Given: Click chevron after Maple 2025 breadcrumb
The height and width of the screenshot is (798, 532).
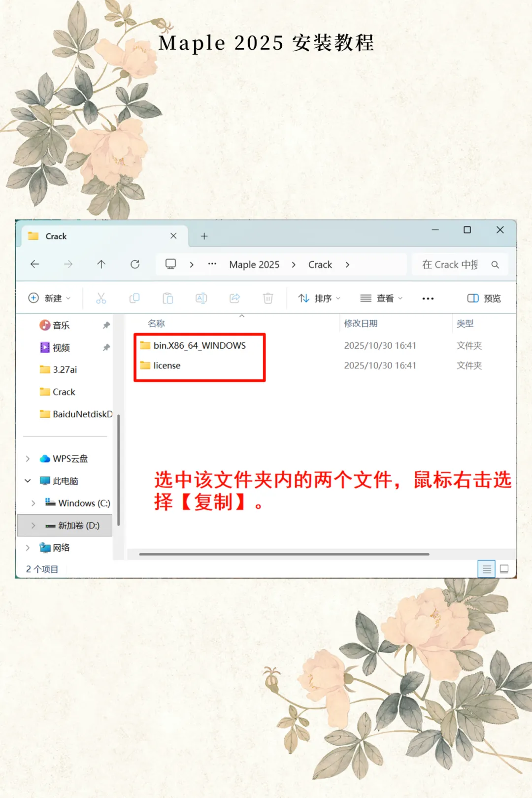Looking at the screenshot, I should click(294, 265).
